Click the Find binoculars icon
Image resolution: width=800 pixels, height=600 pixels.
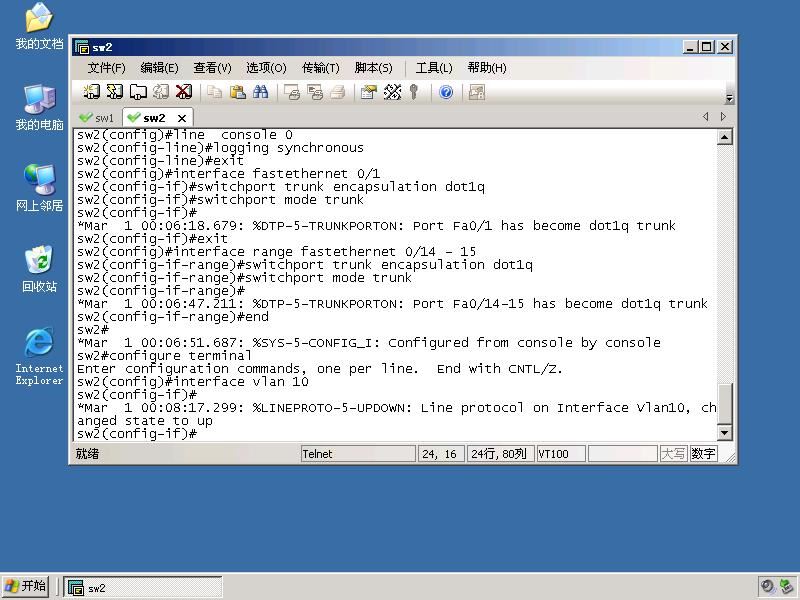(x=261, y=92)
